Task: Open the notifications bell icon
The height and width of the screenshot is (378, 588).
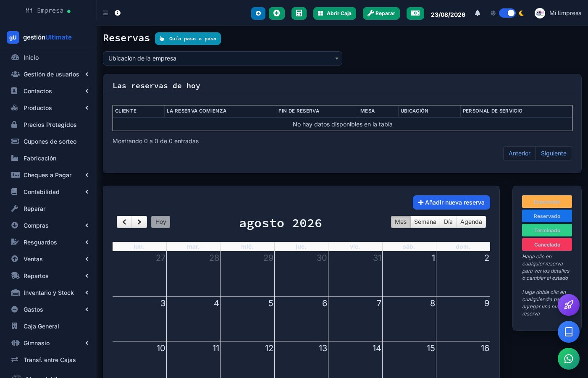Action: tap(478, 13)
